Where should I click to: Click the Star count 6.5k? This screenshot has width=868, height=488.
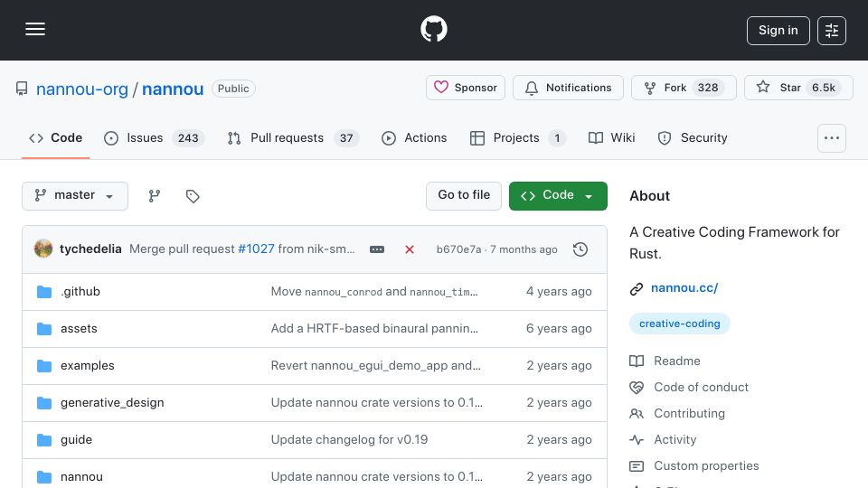coord(823,88)
